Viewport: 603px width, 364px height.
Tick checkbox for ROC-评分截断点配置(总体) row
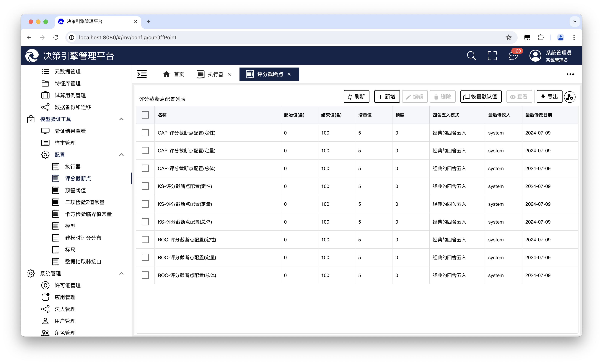tap(145, 275)
